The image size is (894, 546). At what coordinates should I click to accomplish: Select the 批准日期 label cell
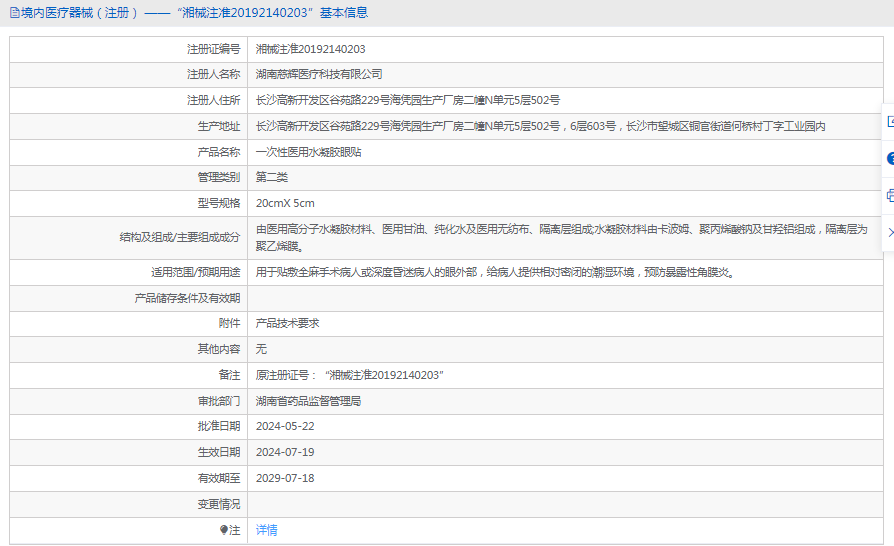tap(128, 426)
